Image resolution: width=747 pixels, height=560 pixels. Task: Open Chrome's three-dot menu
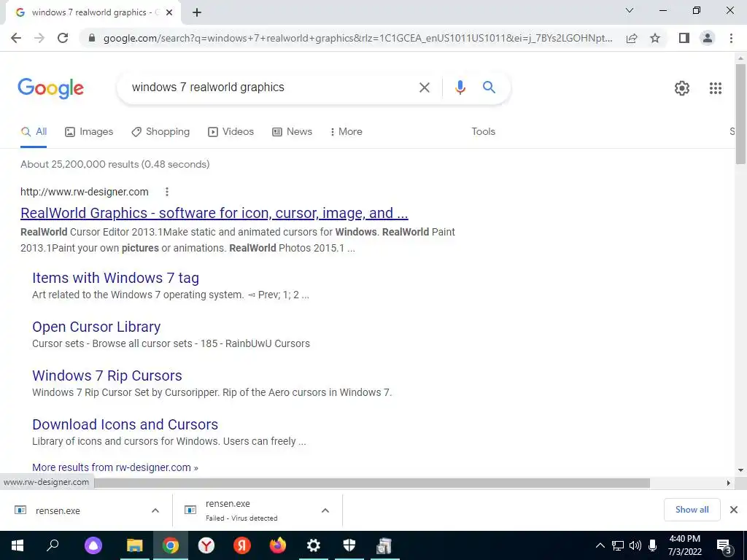point(731,38)
